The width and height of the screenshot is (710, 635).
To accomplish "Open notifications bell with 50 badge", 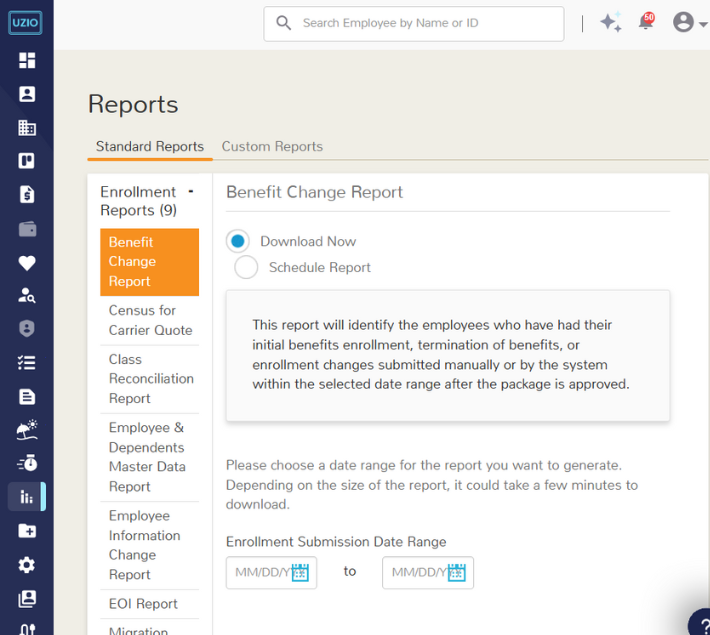I will tap(646, 21).
